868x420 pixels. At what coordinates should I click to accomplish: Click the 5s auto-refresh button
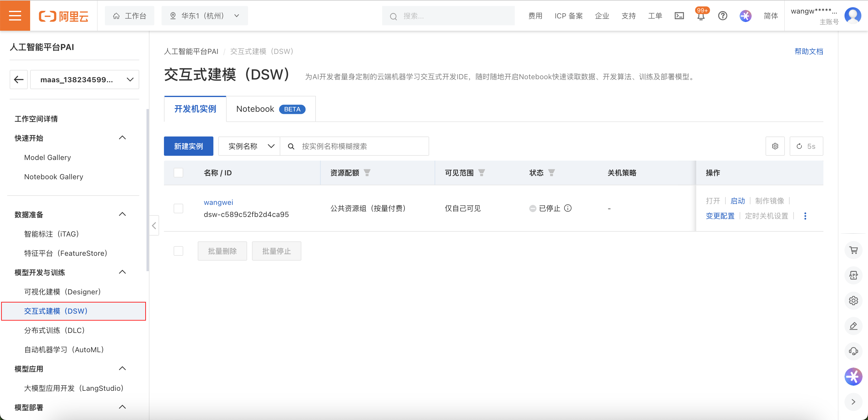click(x=806, y=146)
